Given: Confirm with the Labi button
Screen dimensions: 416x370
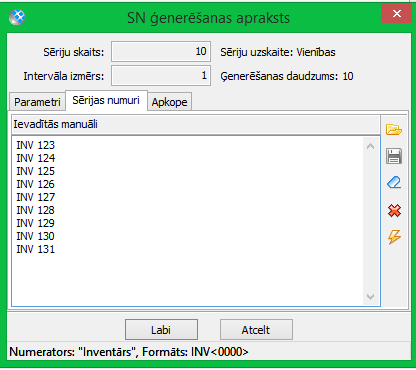Looking at the screenshot, I should [x=161, y=330].
